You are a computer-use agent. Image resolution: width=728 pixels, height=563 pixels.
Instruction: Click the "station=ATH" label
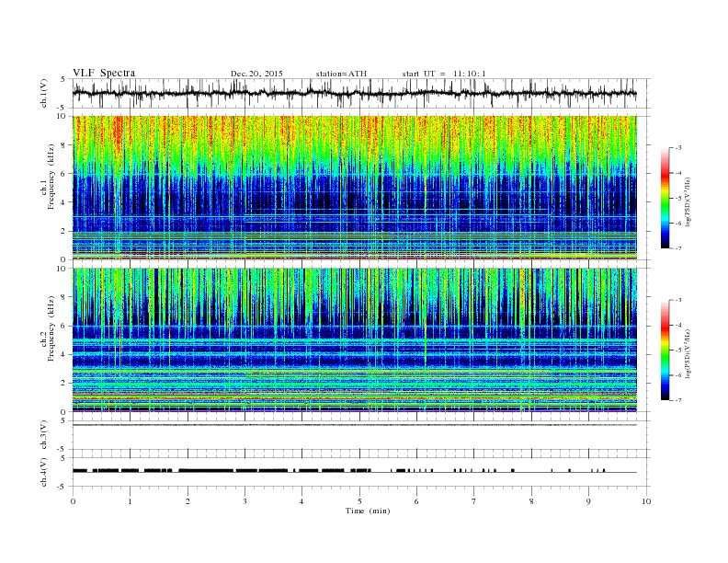341,74
